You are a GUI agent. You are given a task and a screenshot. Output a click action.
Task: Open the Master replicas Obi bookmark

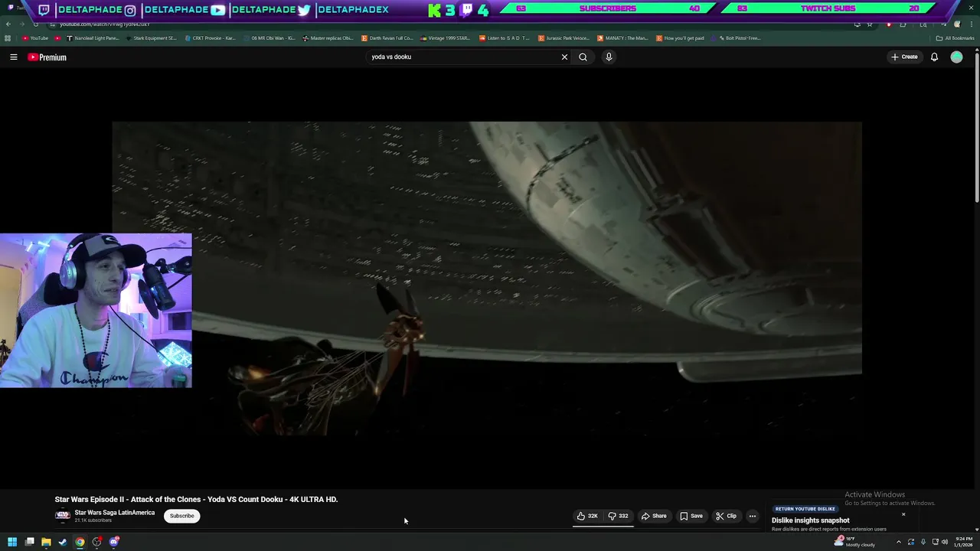click(x=328, y=38)
